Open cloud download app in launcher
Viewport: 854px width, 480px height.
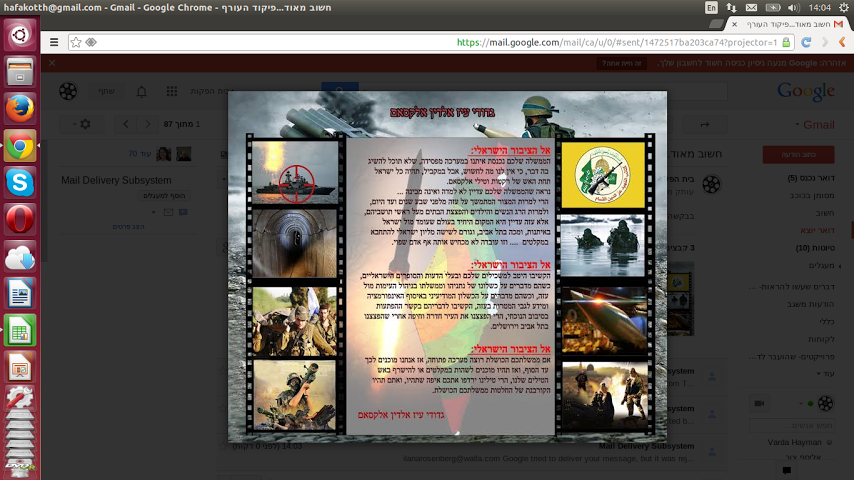coord(20,257)
